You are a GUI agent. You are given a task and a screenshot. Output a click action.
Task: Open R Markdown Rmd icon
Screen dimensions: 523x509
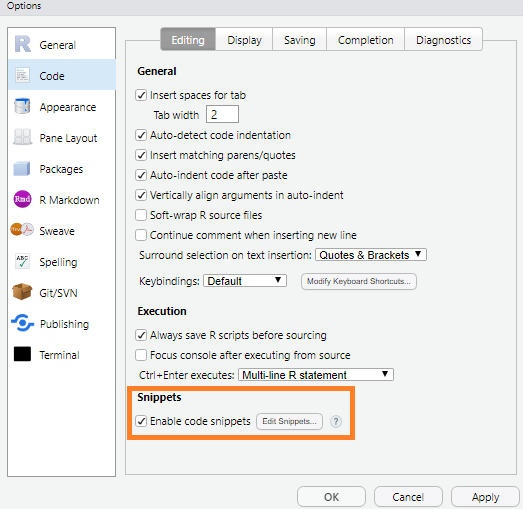[22, 199]
